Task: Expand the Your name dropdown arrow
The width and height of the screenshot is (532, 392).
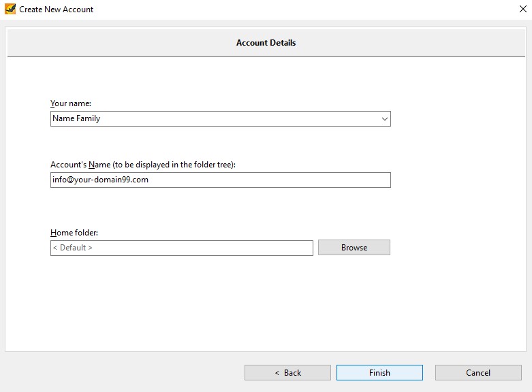Action: 384,118
